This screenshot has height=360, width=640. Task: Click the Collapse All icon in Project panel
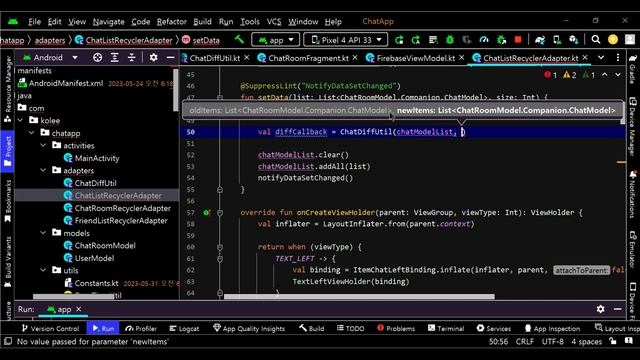pos(131,58)
